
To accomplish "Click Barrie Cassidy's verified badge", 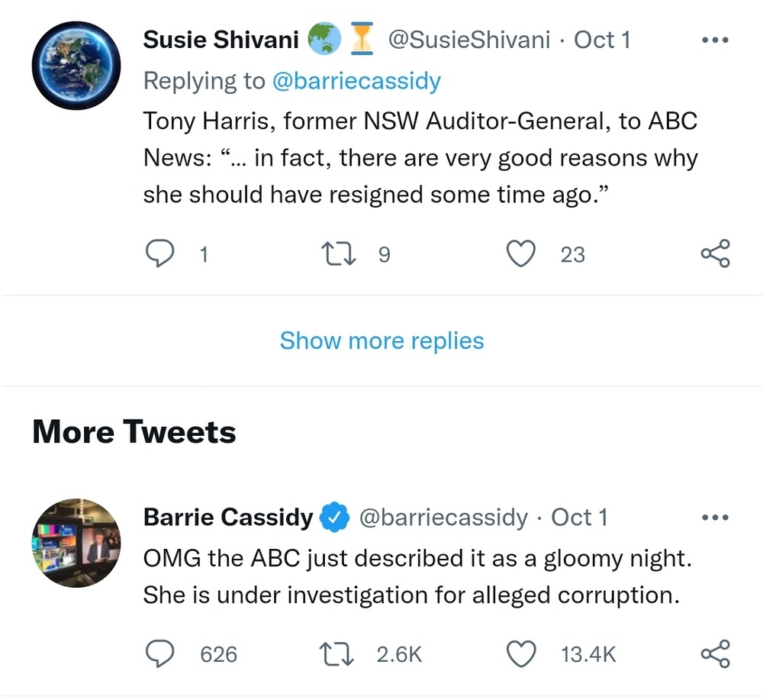I will tap(333, 518).
